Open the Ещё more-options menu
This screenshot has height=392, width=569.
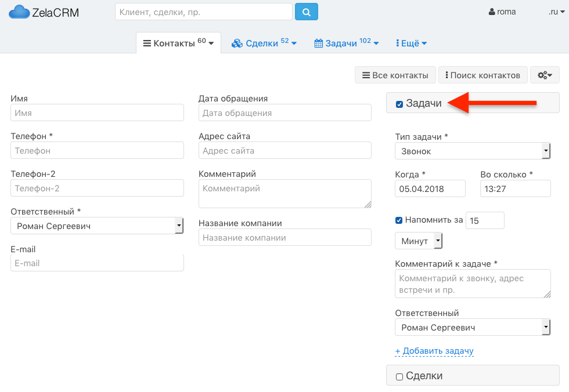[411, 43]
